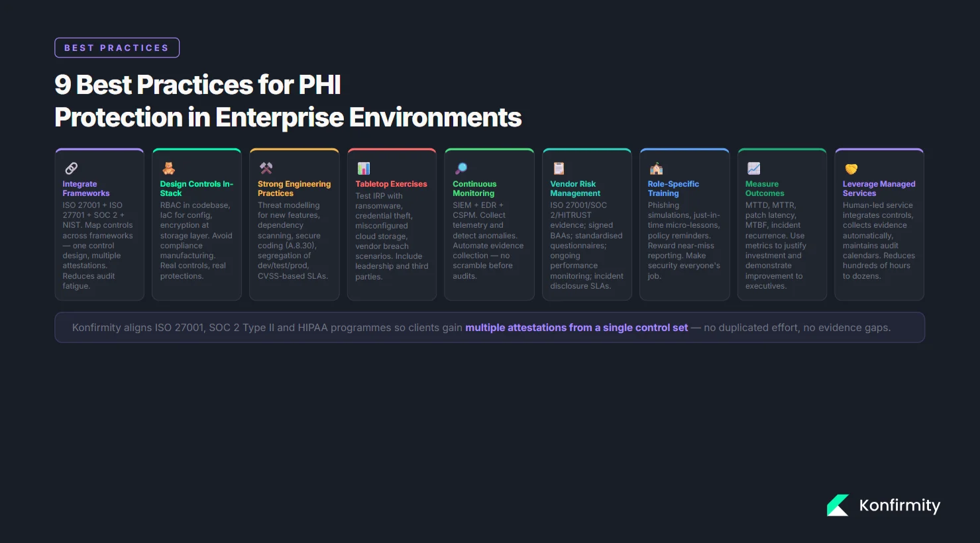980x543 pixels.
Task: Open the multiple attestations from a single control set link
Action: click(x=576, y=327)
